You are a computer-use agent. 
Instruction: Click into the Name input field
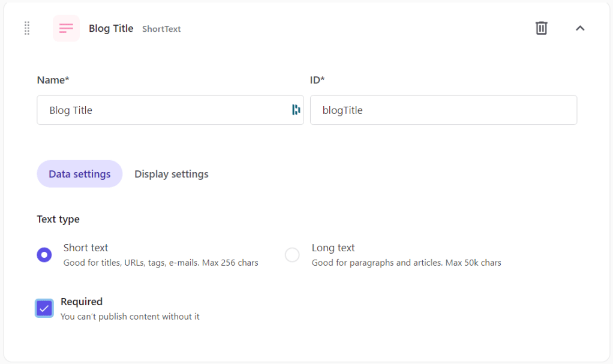pos(162,110)
